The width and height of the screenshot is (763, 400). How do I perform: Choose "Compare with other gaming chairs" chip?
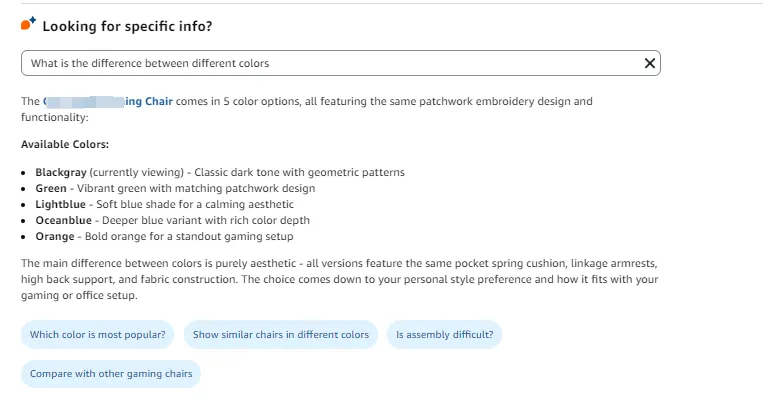tap(111, 374)
